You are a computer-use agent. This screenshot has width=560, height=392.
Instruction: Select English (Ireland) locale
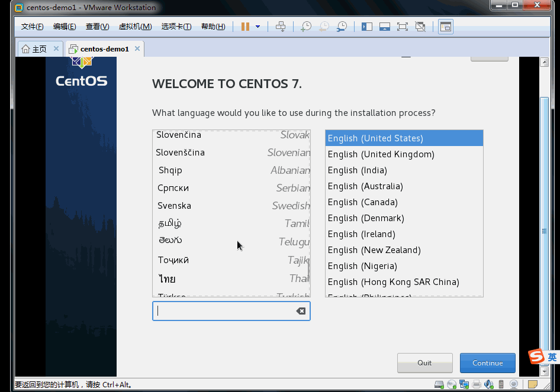(404, 234)
